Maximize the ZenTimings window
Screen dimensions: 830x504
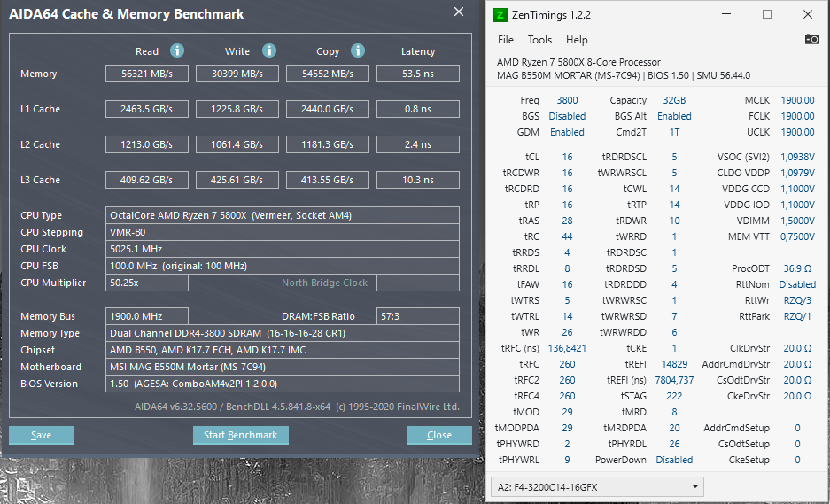pyautogui.click(x=767, y=14)
